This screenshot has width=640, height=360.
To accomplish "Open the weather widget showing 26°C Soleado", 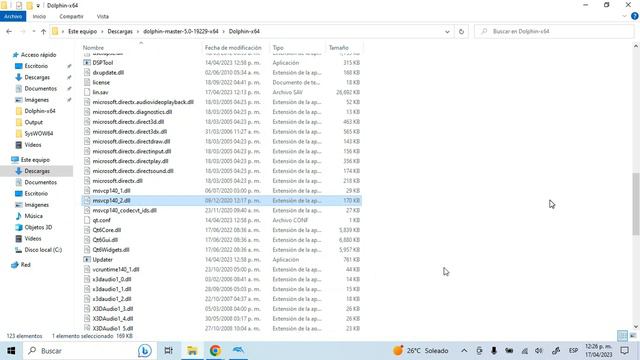I will [420, 351].
